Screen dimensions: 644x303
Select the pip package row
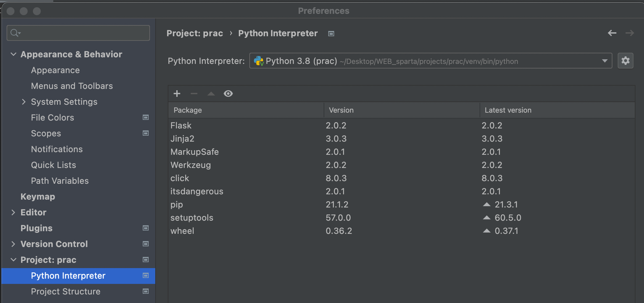[x=401, y=205]
